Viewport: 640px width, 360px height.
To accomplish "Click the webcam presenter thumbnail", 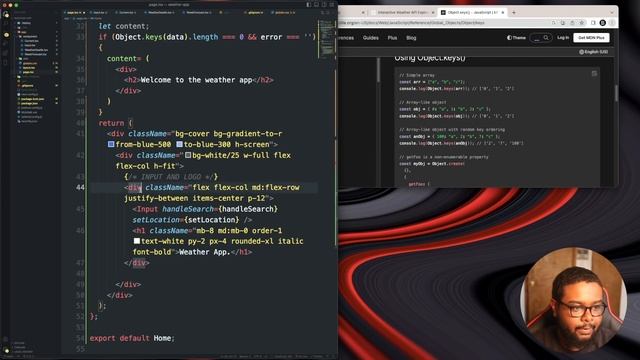I will click(573, 300).
